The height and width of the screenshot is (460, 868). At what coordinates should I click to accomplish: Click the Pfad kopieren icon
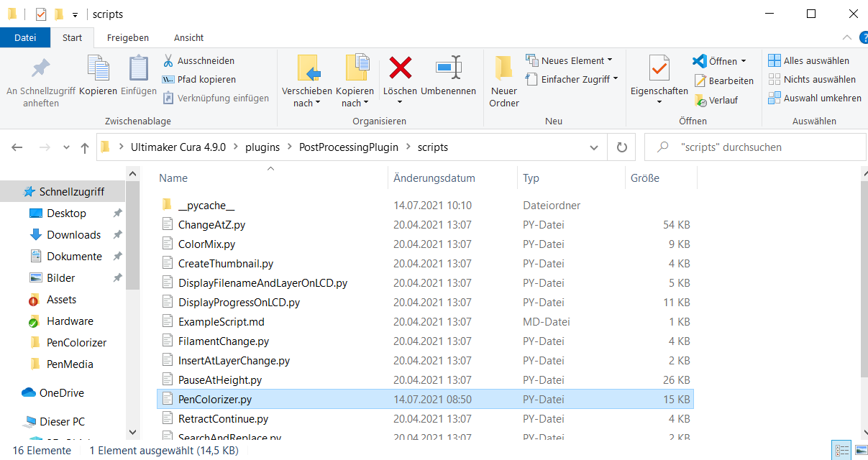[x=168, y=80]
